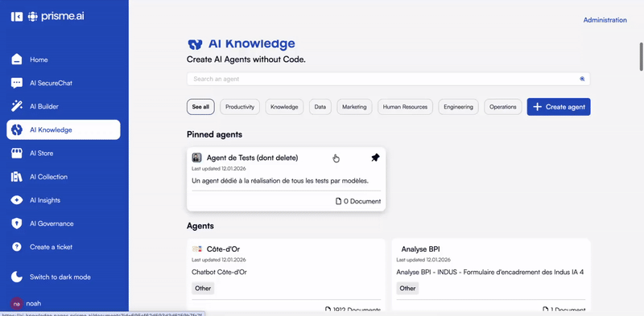Filter agents by Data

tap(320, 107)
